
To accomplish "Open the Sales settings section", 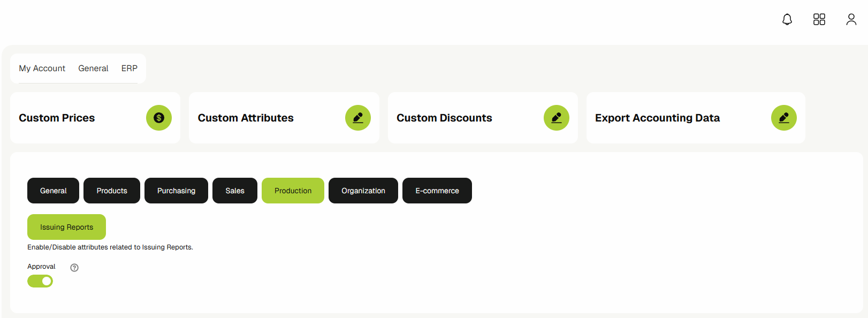I will tap(234, 190).
